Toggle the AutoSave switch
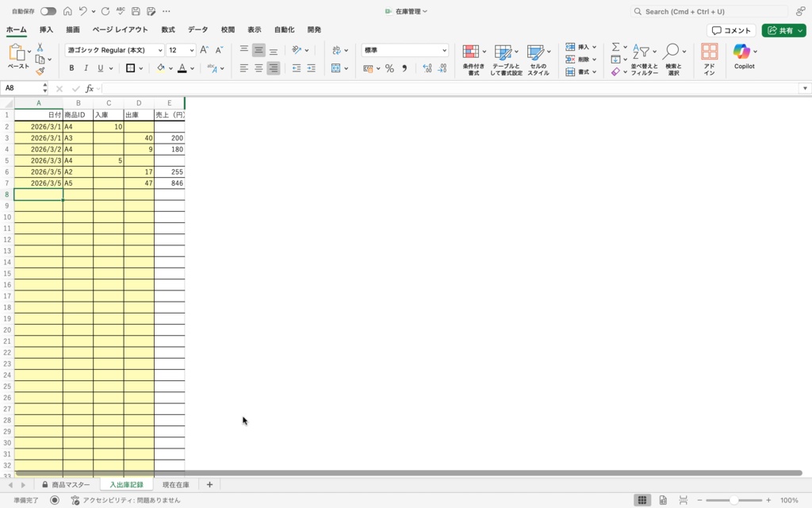Image resolution: width=812 pixels, height=508 pixels. point(48,11)
